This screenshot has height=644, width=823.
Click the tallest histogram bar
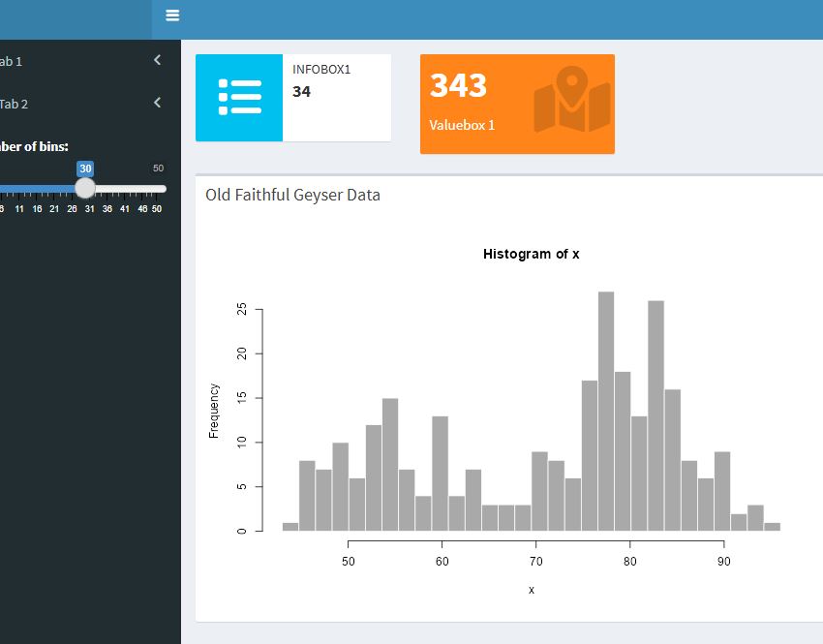606,412
